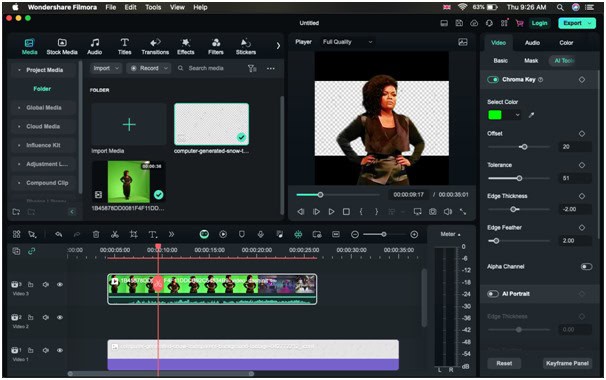Open the Audio library panel

[94, 46]
